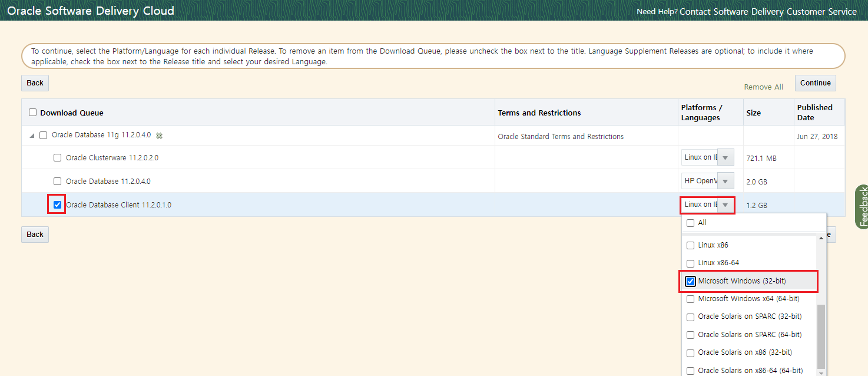Click the 2.0 GB size cell
This screenshot has height=376, width=868.
tap(757, 182)
